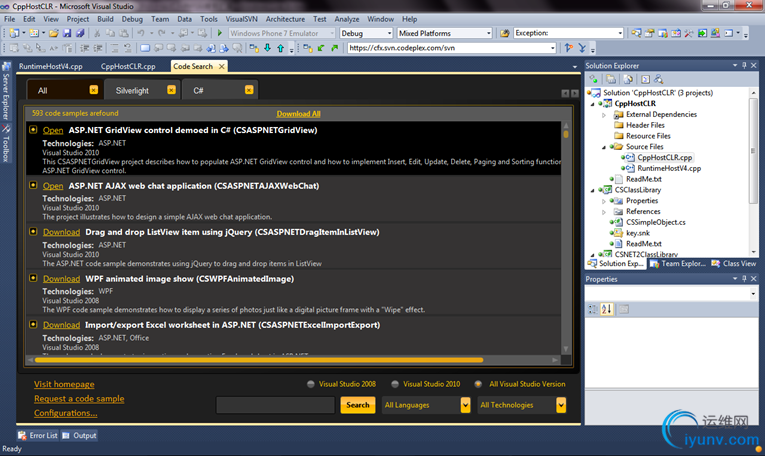Open the Exception combo box dropdown
Image resolution: width=765 pixels, height=456 pixels.
[x=620, y=33]
